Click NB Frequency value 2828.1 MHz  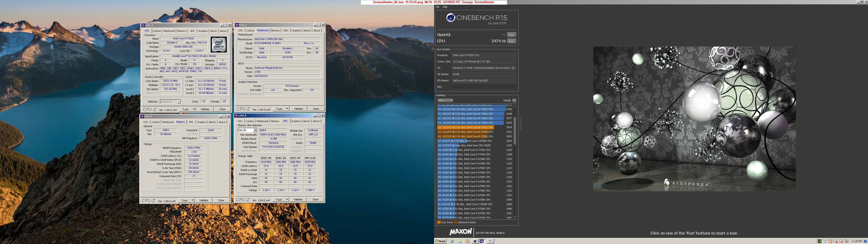[210, 138]
